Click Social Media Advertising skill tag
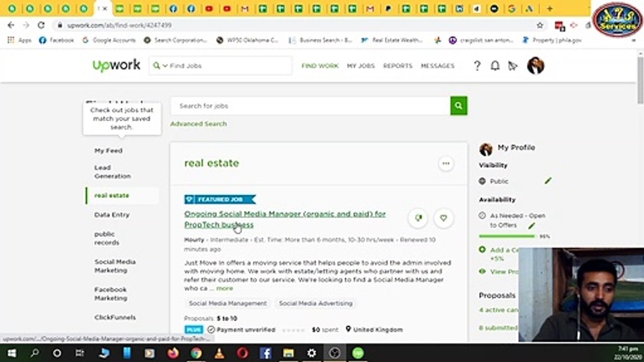 (315, 303)
